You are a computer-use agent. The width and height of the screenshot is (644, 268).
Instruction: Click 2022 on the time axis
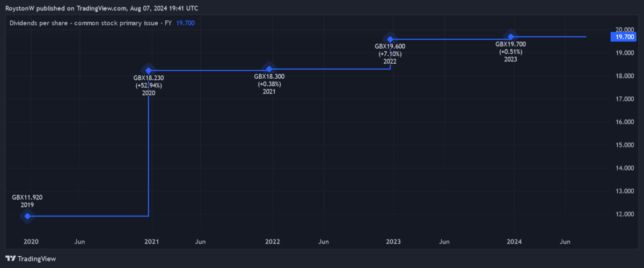tap(272, 242)
